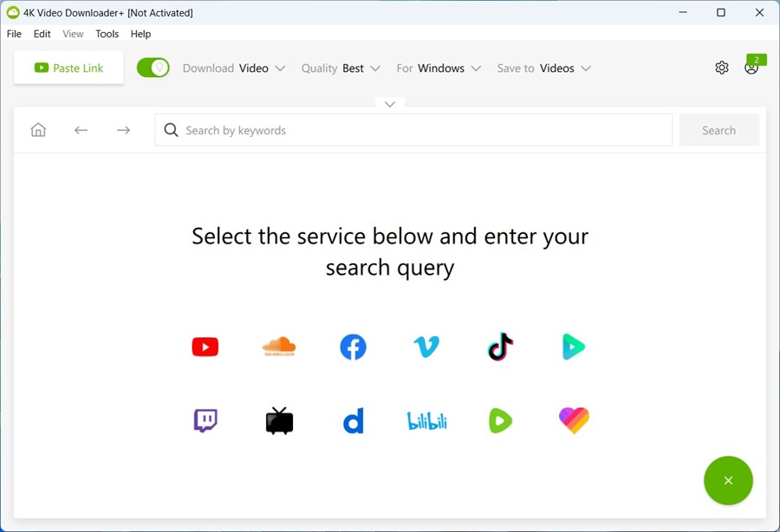Click inside the Search by keywords field
The image size is (780, 532).
(x=390, y=130)
